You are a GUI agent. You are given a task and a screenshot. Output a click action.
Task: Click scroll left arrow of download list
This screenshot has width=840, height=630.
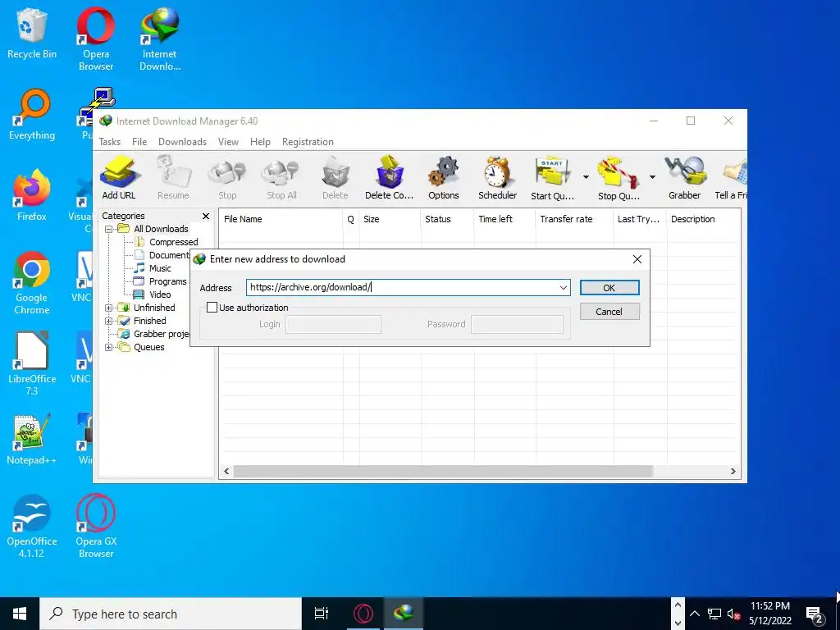(226, 472)
